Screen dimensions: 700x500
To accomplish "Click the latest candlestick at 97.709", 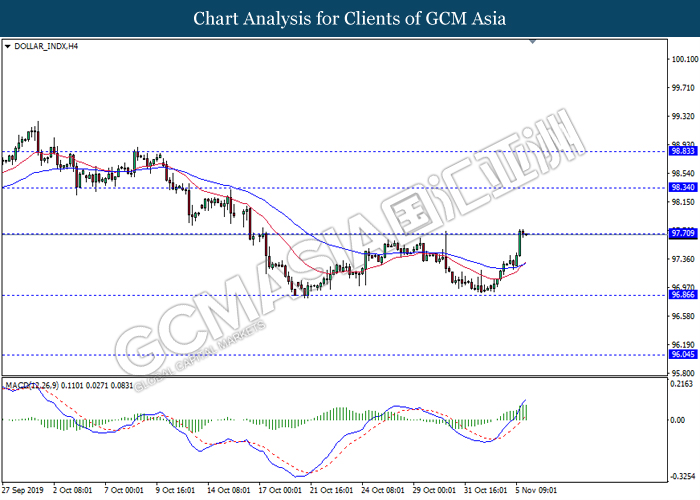I will [526, 233].
